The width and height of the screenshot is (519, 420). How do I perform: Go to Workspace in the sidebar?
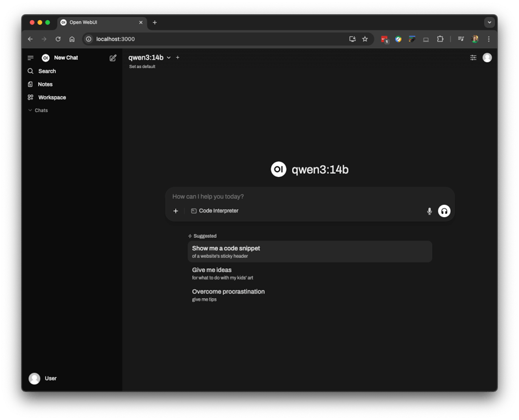pyautogui.click(x=51, y=98)
